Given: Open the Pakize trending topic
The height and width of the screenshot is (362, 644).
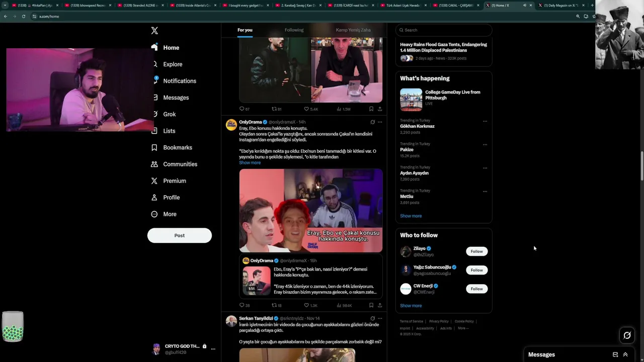Looking at the screenshot, I should pos(407,150).
